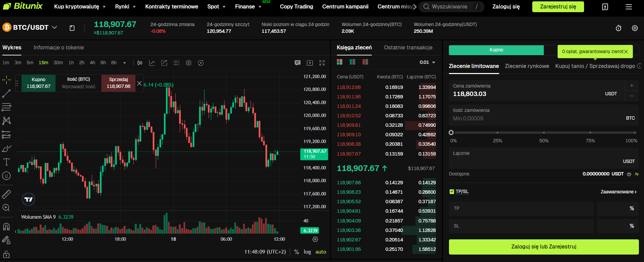
Task: Toggle the log scale
Action: point(307,252)
